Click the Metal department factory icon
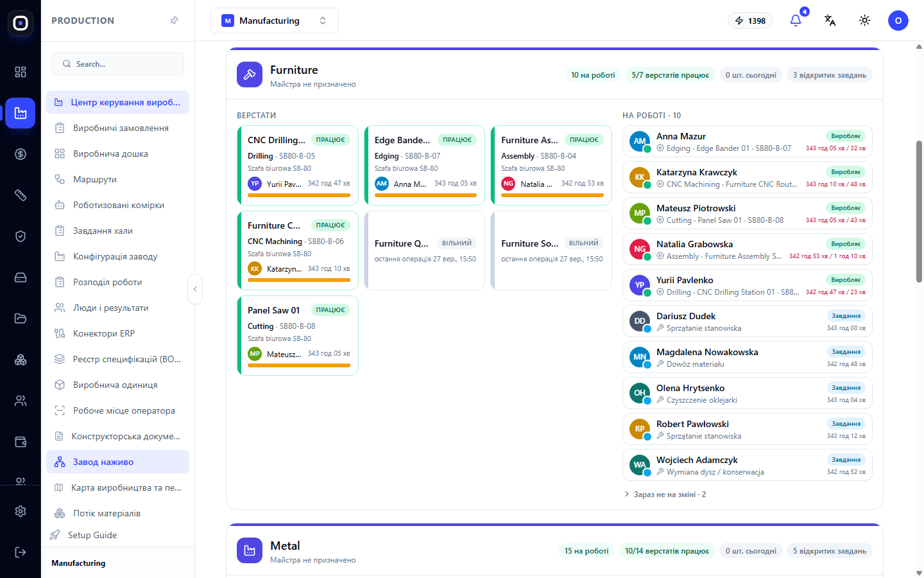 [x=250, y=550]
